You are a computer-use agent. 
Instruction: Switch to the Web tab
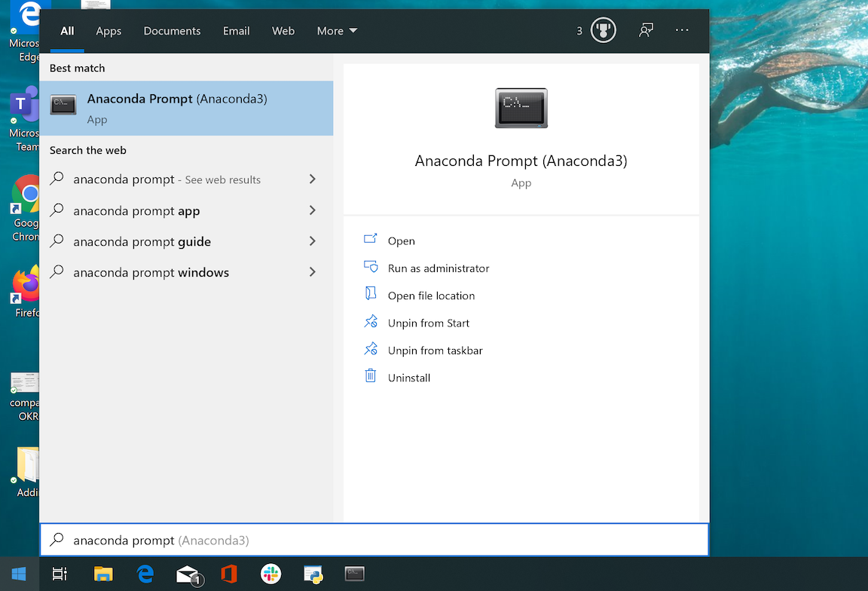point(283,31)
